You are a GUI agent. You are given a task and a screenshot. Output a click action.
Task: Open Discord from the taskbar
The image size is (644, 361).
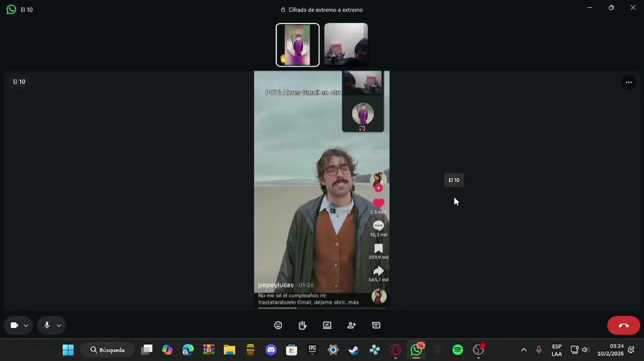[x=271, y=350]
